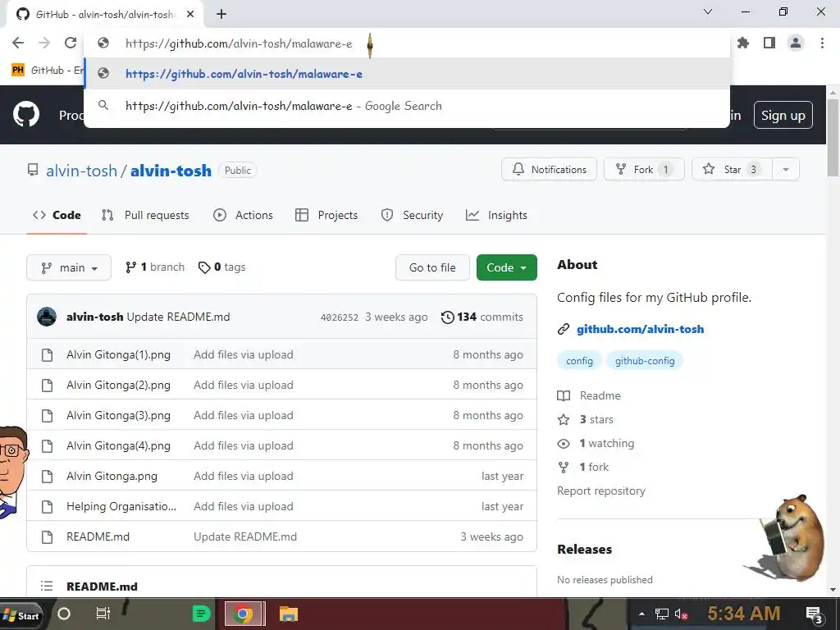
Task: Open the main branch dropdown
Action: (69, 267)
